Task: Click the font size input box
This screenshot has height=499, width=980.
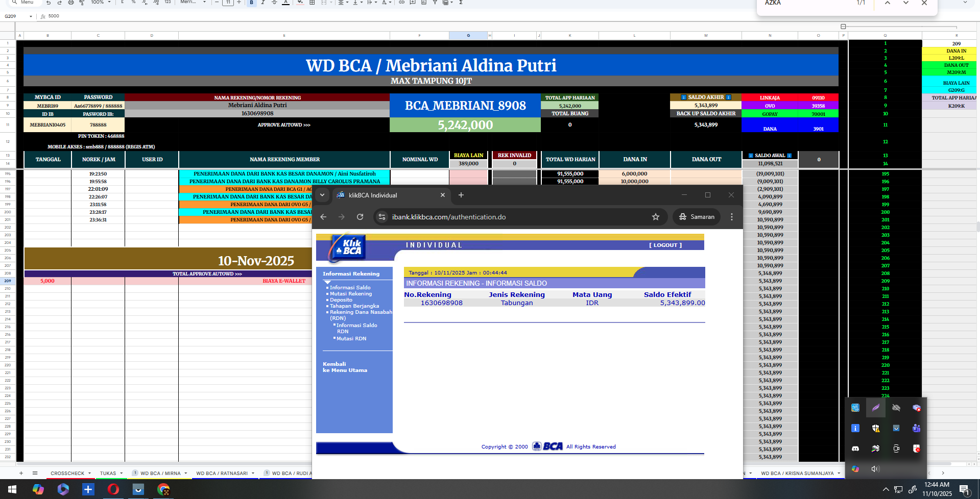Action: (228, 3)
